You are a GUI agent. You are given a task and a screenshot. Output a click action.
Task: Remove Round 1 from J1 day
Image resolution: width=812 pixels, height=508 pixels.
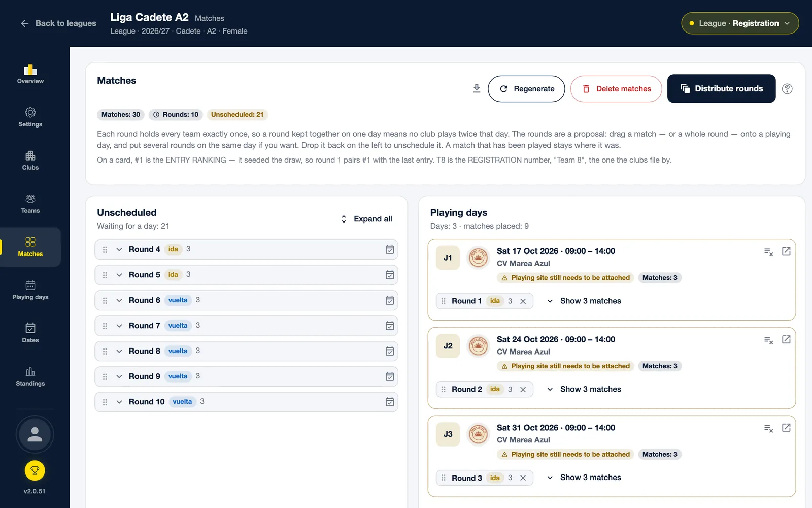523,301
